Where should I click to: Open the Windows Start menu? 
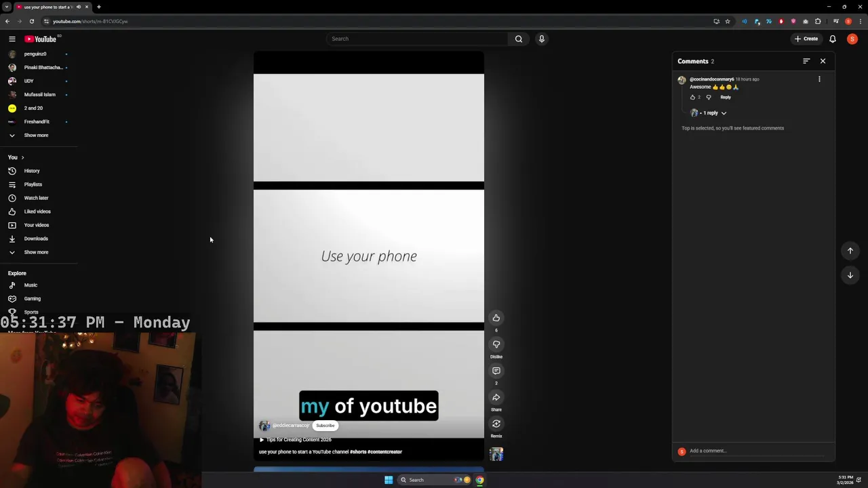tap(389, 480)
